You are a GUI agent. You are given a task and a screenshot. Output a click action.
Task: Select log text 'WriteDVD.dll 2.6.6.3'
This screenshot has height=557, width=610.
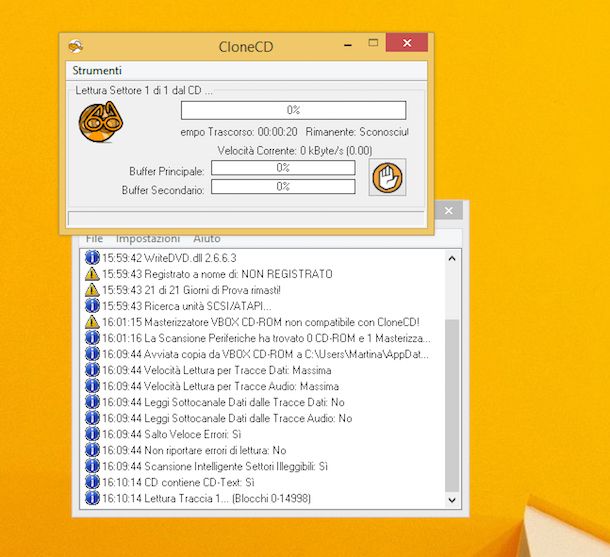click(x=190, y=258)
